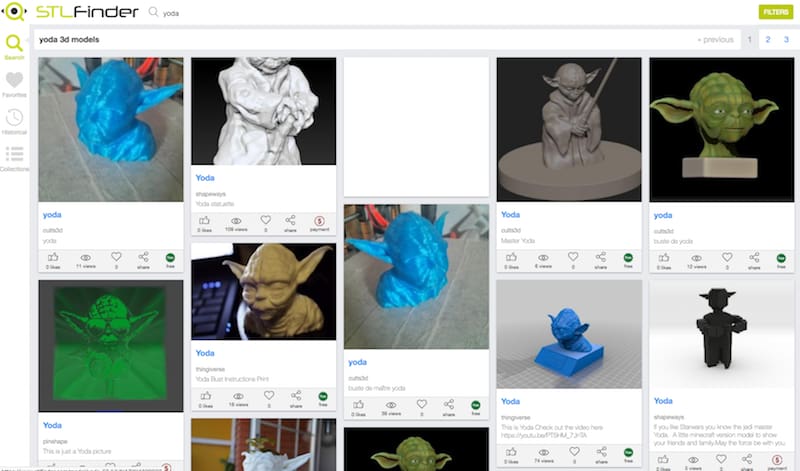
Task: Select results page 1
Action: tap(749, 39)
